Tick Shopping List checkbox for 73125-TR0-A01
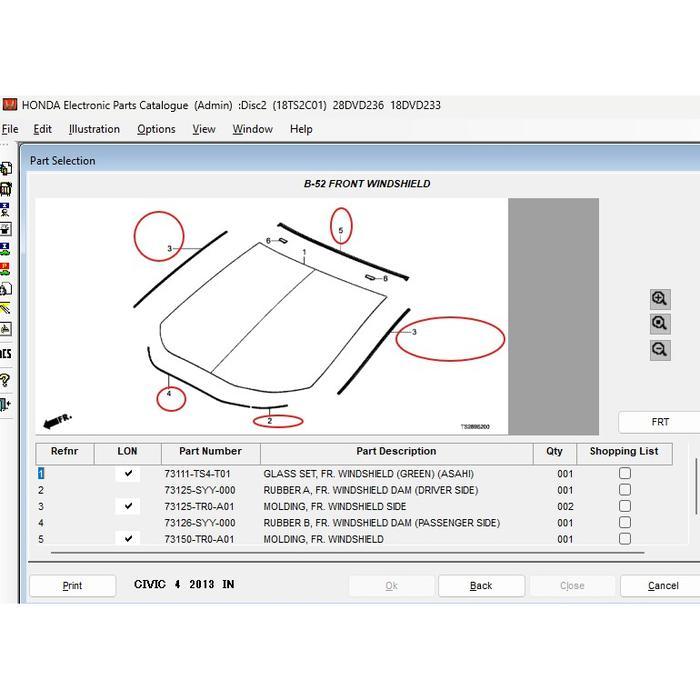700x700 pixels. (625, 506)
